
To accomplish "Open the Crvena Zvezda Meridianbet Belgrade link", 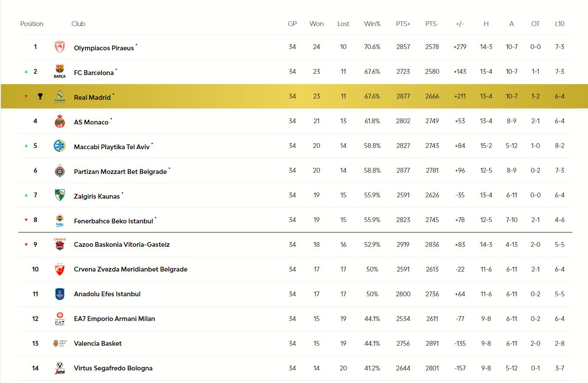I will click(x=131, y=269).
